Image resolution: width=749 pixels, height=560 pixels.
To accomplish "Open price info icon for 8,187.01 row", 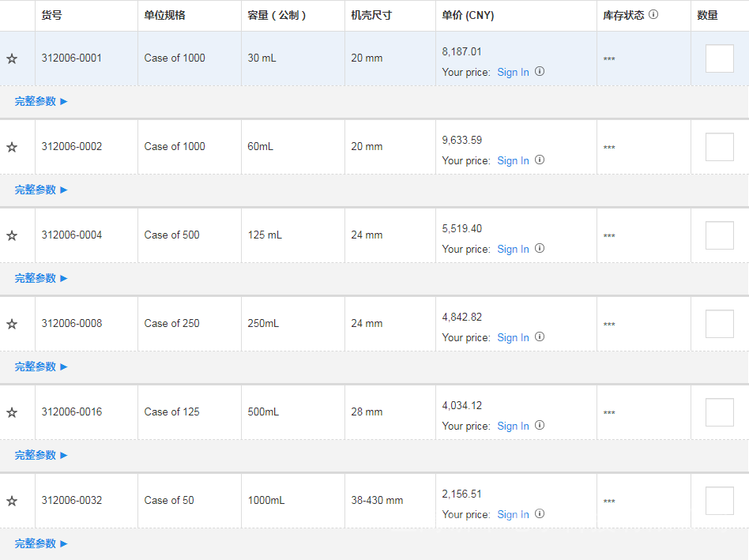I will (540, 71).
